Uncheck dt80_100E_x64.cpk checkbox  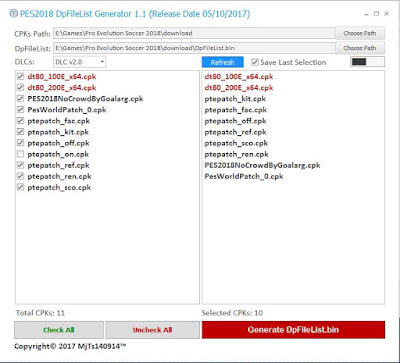21,77
